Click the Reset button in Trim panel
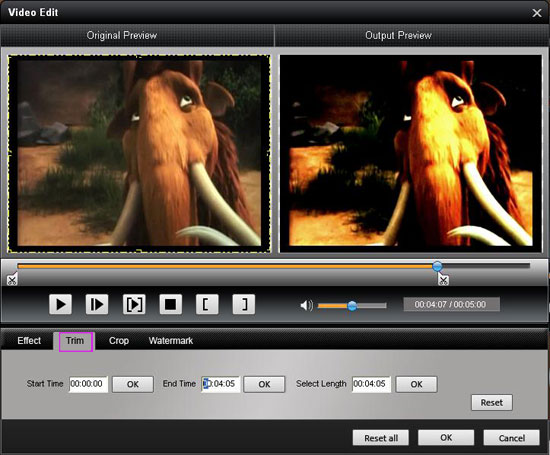The height and width of the screenshot is (455, 550). tap(491, 402)
